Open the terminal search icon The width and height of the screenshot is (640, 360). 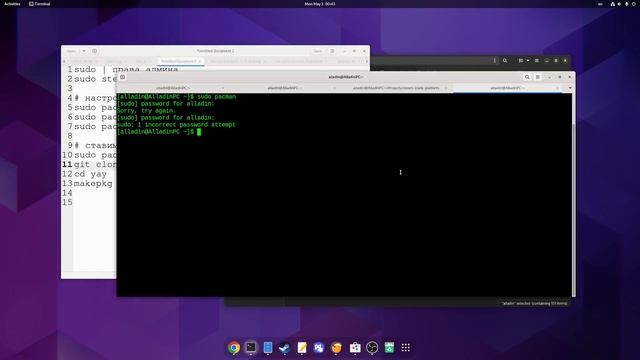pyautogui.click(x=527, y=77)
